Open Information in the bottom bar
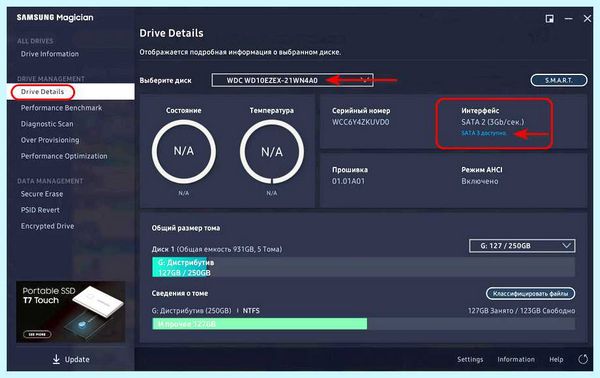The width and height of the screenshot is (600, 378). 516,359
